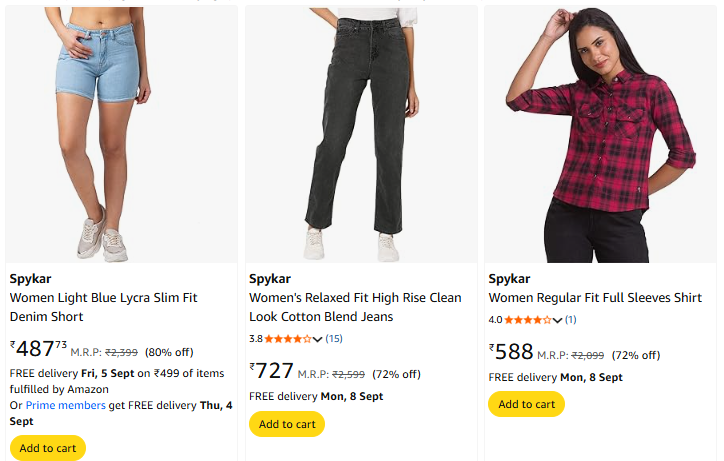The width and height of the screenshot is (724, 461).
Task: Add the full sleeves shirt to cart
Action: click(x=526, y=404)
